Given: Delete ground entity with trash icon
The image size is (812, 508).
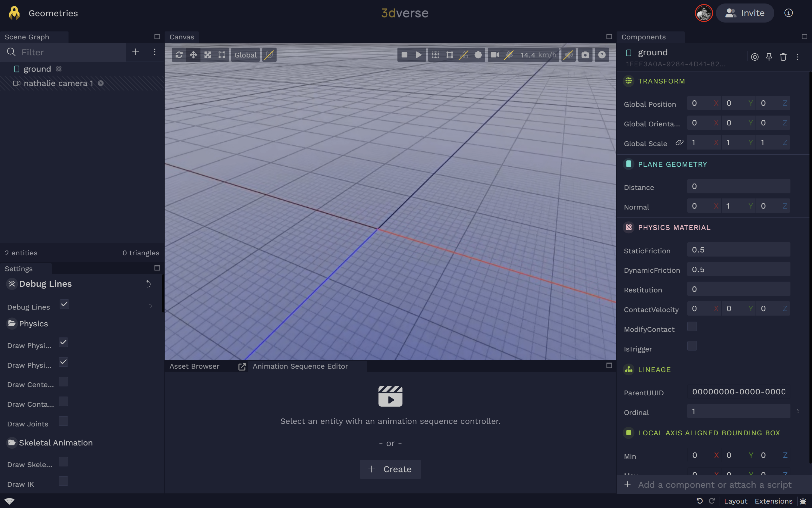Looking at the screenshot, I should tap(783, 57).
